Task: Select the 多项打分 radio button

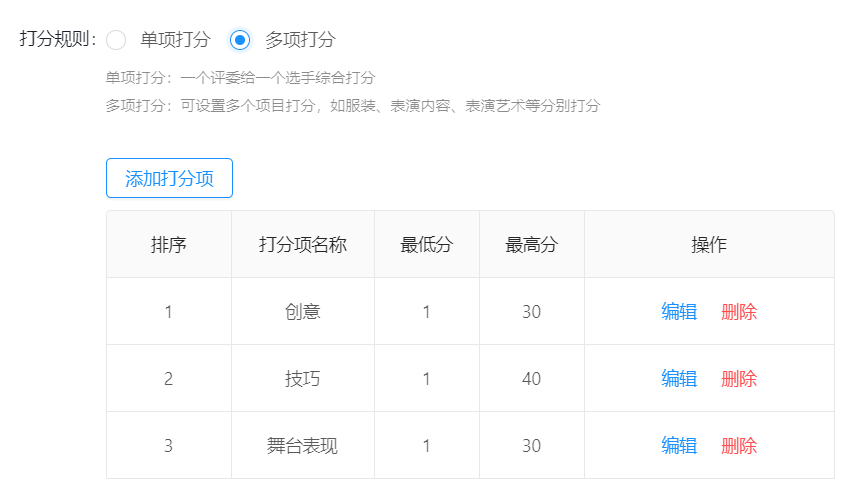Action: click(x=240, y=40)
